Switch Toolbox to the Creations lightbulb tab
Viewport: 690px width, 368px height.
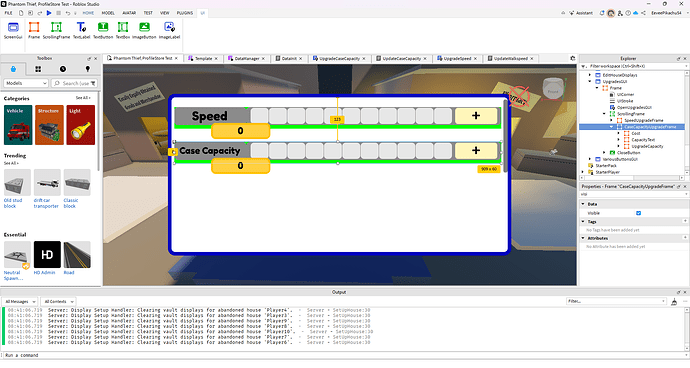88,69
